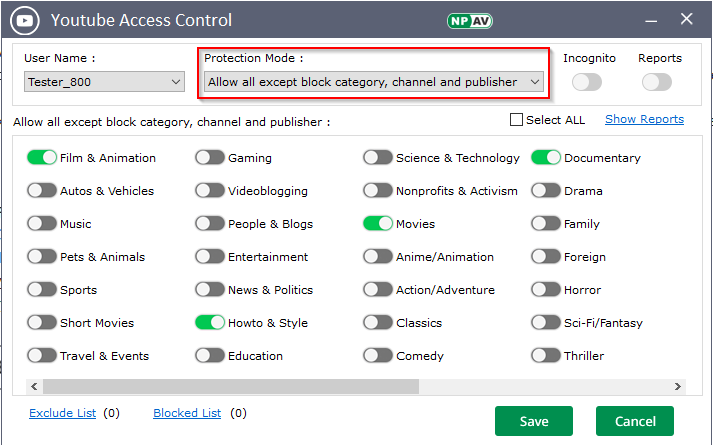
Task: Disable the Film & Animation category toggle
Action: tap(42, 157)
